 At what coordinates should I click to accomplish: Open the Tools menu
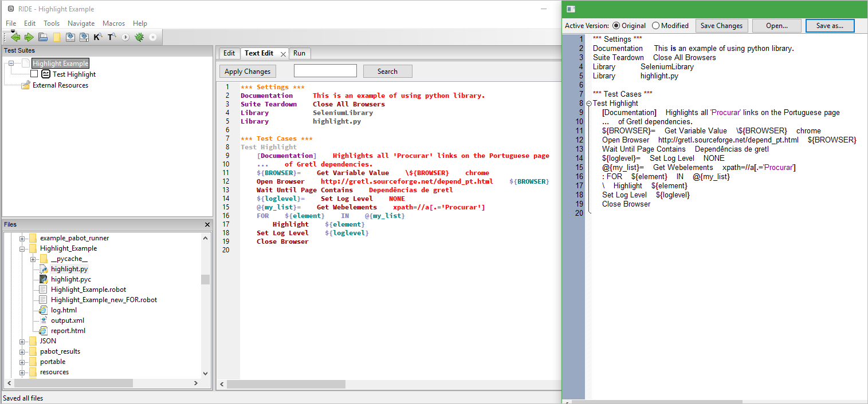(x=52, y=23)
